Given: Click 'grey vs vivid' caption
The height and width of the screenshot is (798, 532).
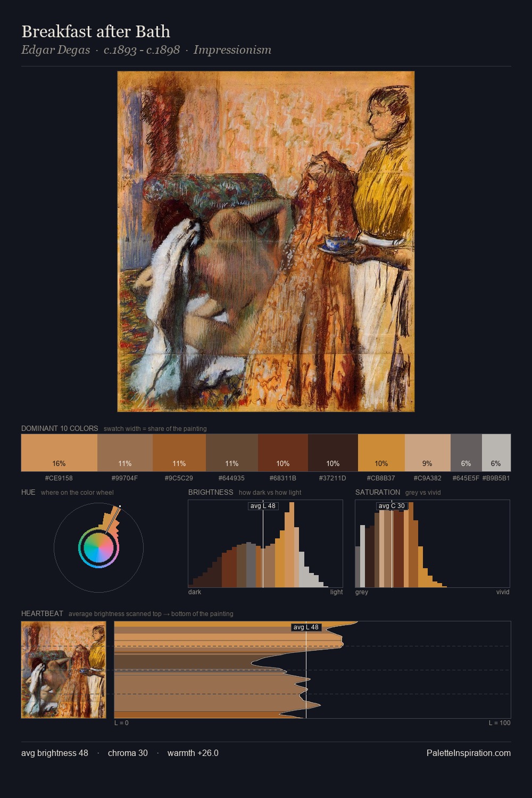Looking at the screenshot, I should pos(423,493).
